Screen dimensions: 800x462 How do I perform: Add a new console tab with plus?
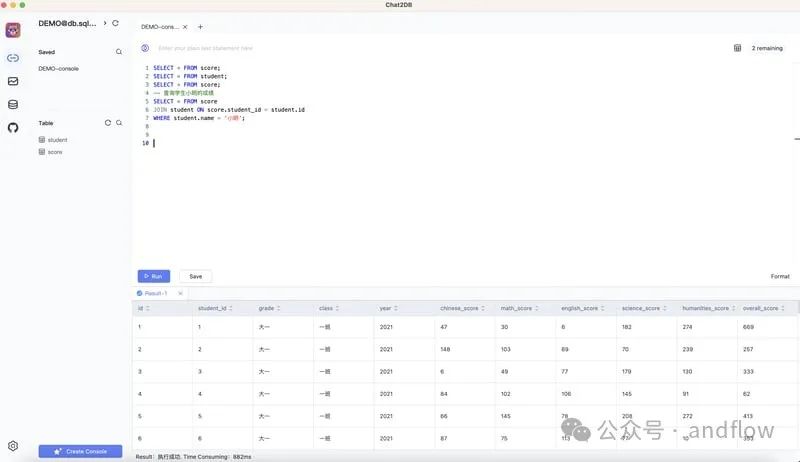[x=200, y=27]
